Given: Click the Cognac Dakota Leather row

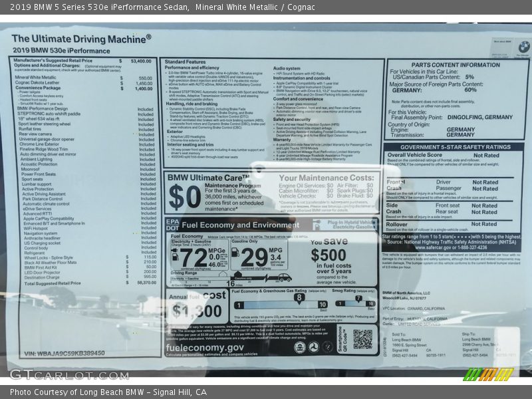Looking at the screenshot, I should pyautogui.click(x=84, y=82).
